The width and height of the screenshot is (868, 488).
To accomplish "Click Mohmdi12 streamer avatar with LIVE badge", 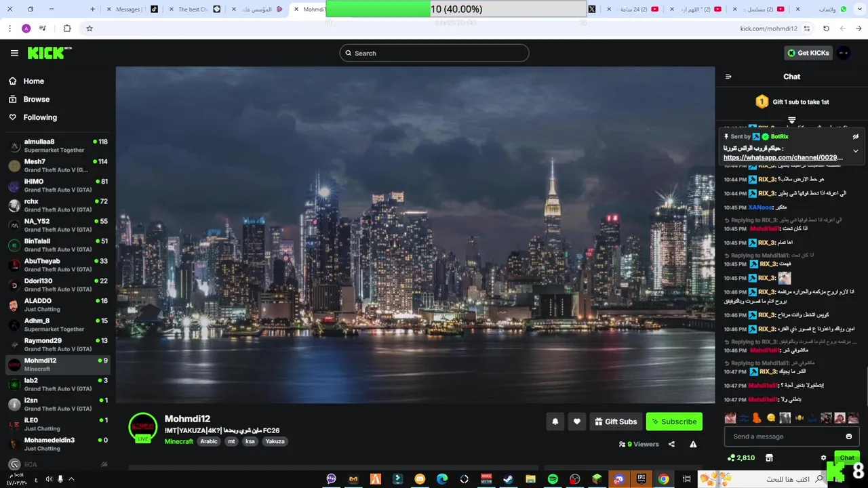I will pyautogui.click(x=142, y=427).
